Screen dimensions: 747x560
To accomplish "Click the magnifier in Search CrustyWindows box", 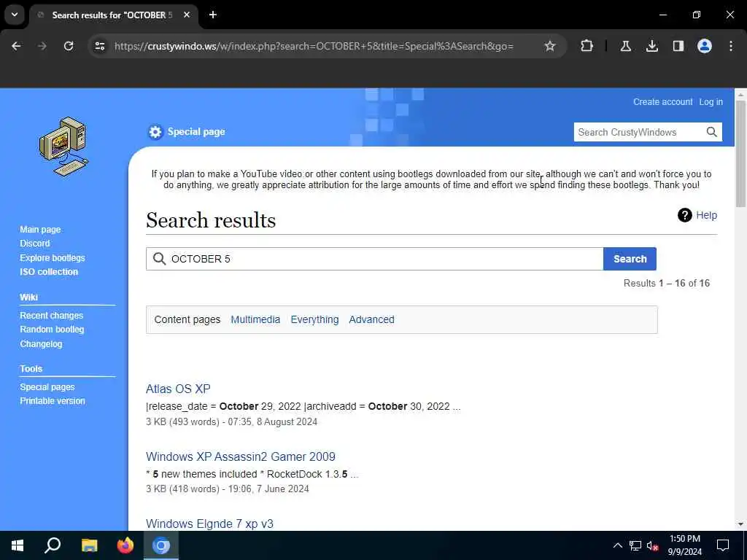I will point(711,132).
